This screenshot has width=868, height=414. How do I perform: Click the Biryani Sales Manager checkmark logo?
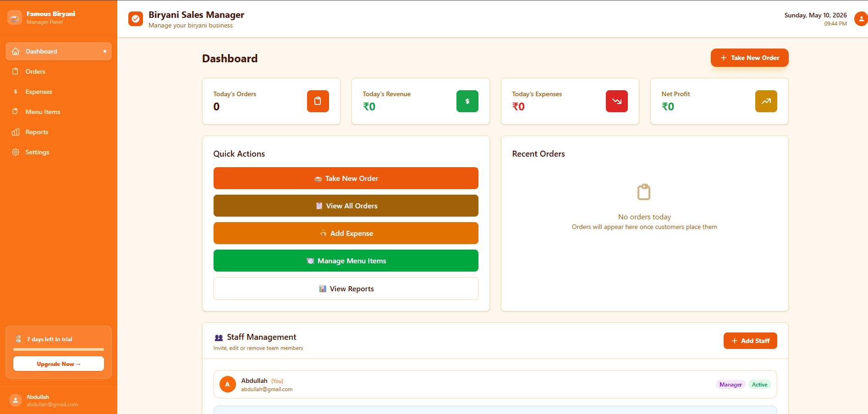[x=136, y=19]
